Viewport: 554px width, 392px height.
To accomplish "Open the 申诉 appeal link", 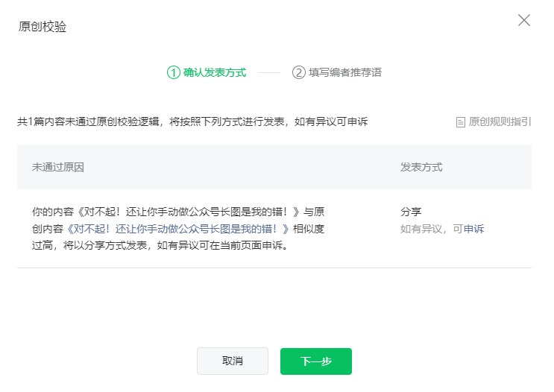I will coord(473,229).
